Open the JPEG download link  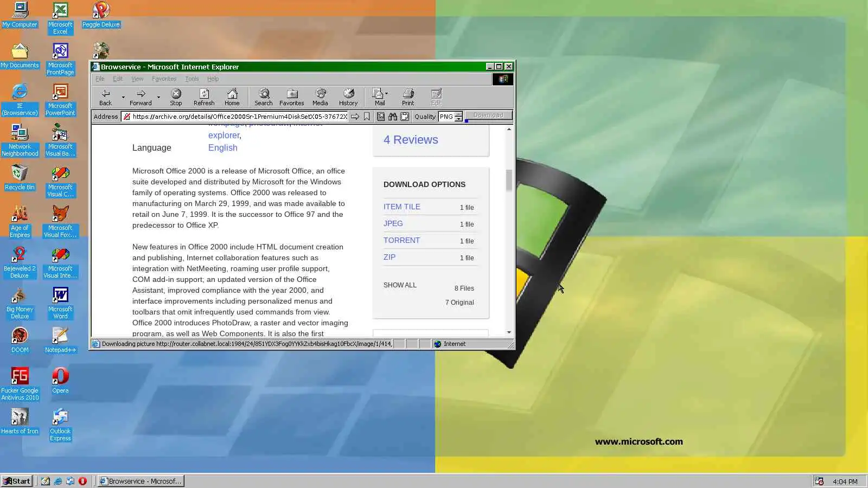pos(393,223)
